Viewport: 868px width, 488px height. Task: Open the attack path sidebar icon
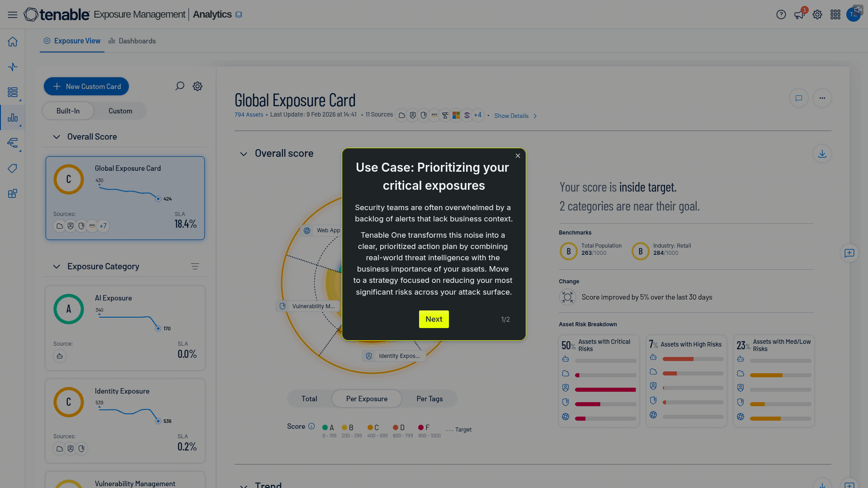pos(13,143)
